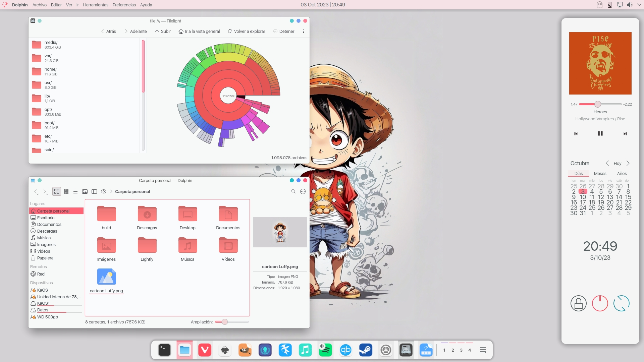Switch Dolphin to details list view
644x362 pixels.
pos(75,191)
